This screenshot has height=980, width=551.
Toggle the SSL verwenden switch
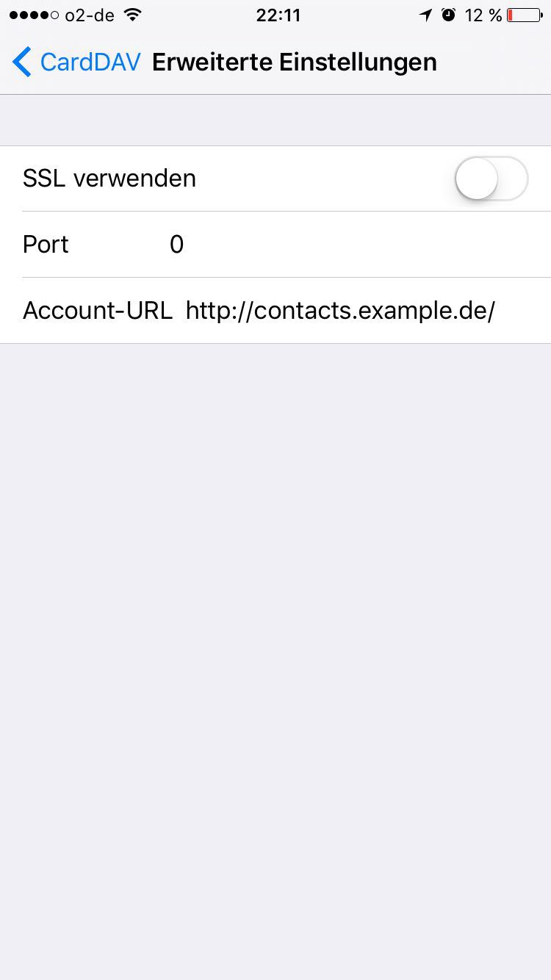point(491,179)
